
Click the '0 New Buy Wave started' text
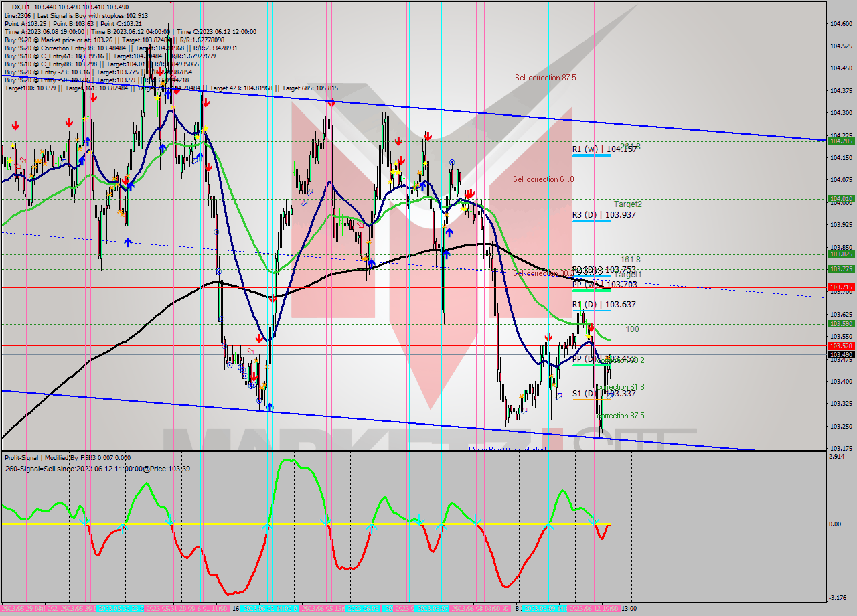(x=506, y=449)
